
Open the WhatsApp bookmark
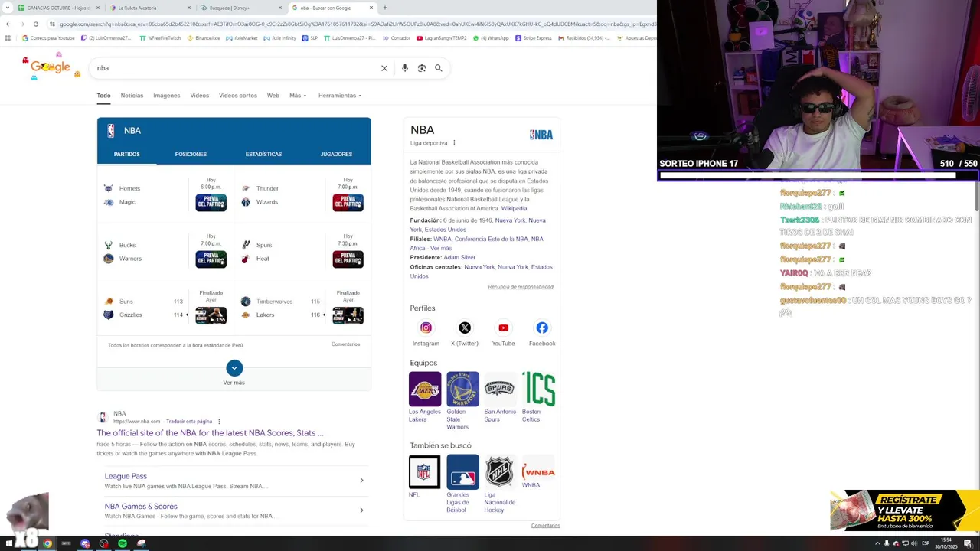(491, 38)
